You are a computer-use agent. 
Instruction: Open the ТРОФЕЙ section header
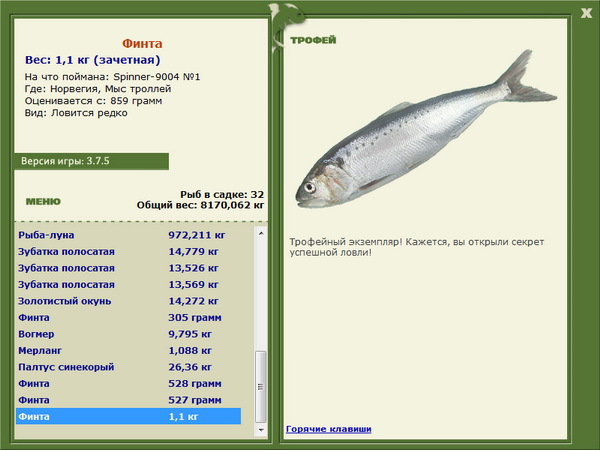pos(313,40)
